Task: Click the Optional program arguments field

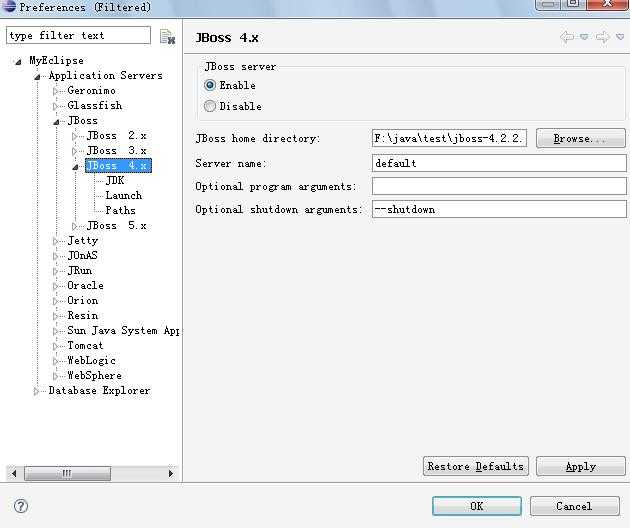Action: (x=499, y=186)
